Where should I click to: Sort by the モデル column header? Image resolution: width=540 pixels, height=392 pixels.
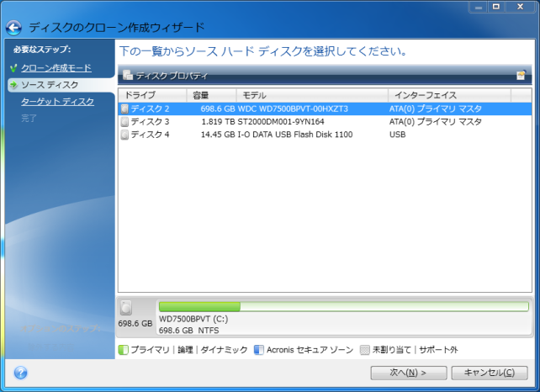[x=312, y=95]
